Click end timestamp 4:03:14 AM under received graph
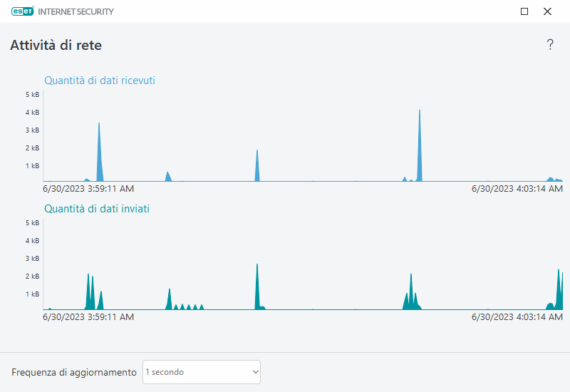 tap(517, 189)
